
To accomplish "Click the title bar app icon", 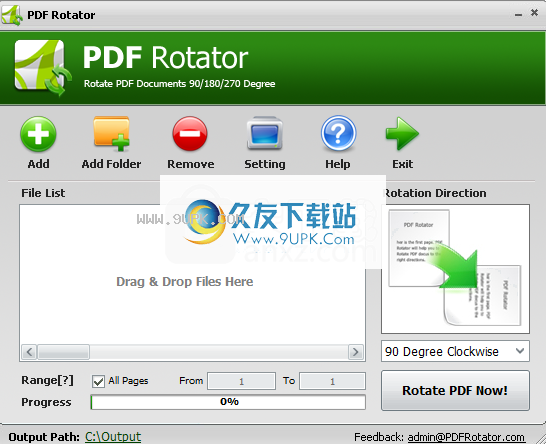I will coord(12,15).
